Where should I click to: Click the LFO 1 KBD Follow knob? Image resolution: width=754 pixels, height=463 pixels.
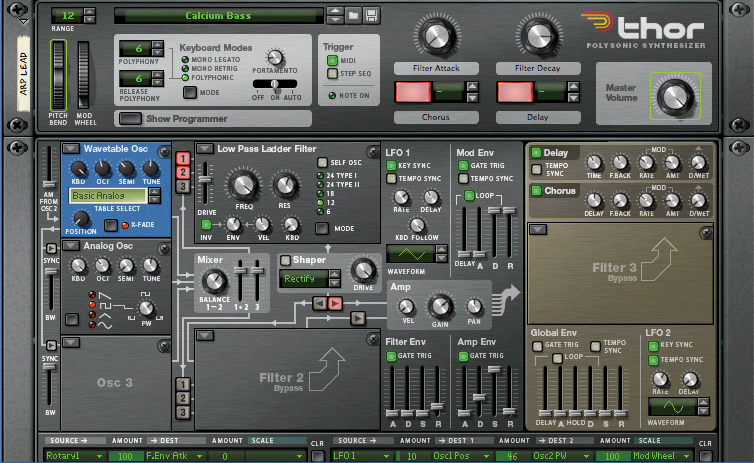coord(417,225)
